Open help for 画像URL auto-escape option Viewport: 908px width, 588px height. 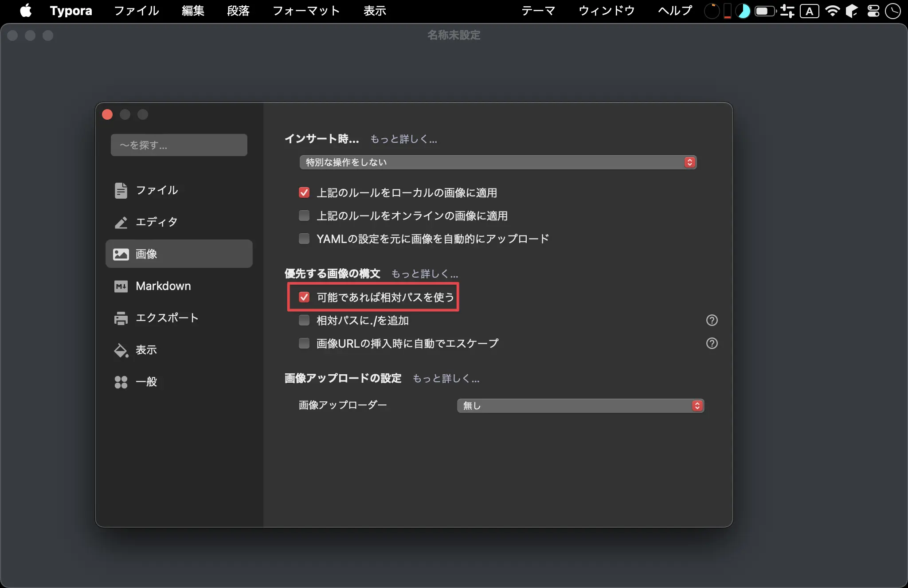coord(712,343)
